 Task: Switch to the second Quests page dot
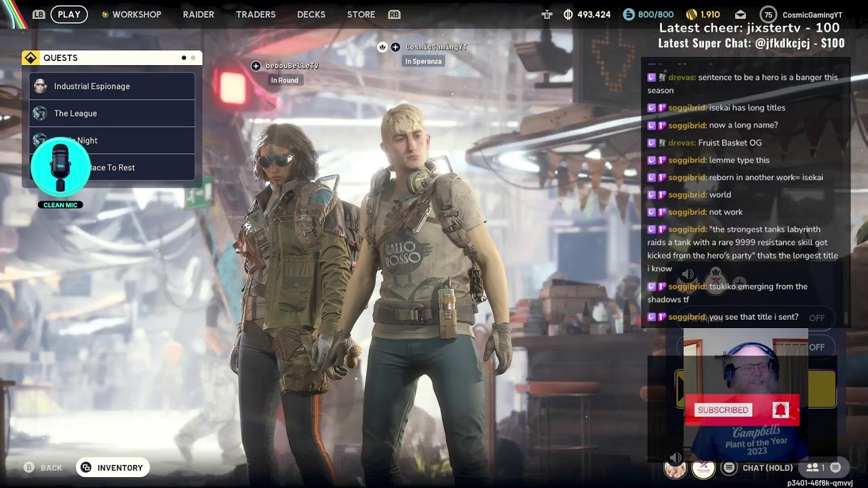click(193, 58)
